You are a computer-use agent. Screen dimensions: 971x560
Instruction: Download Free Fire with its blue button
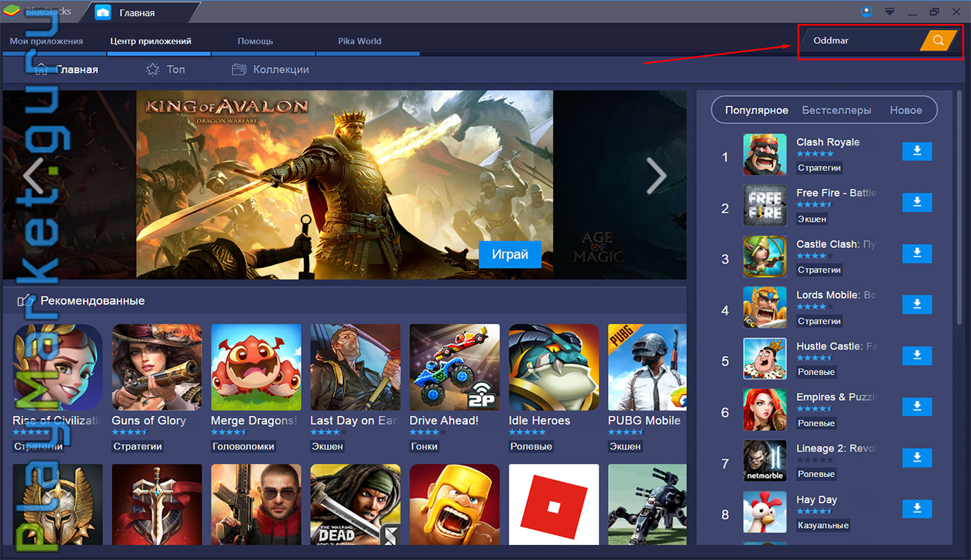pyautogui.click(x=917, y=202)
